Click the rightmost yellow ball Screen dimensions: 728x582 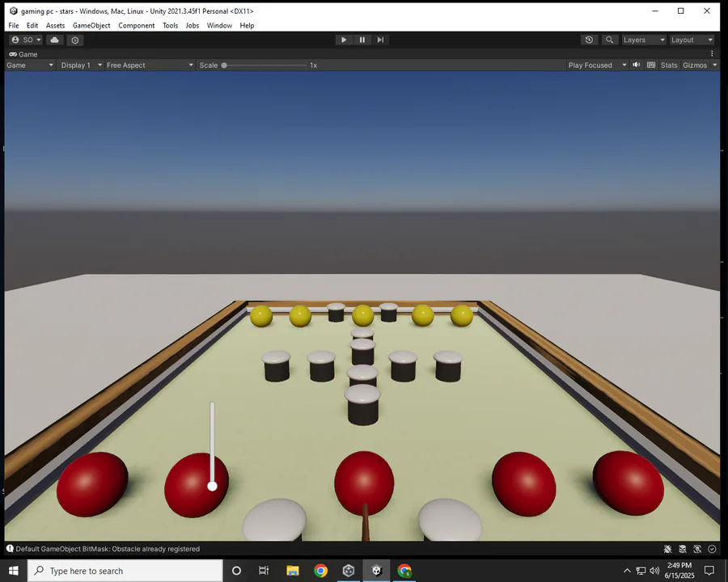(x=462, y=315)
